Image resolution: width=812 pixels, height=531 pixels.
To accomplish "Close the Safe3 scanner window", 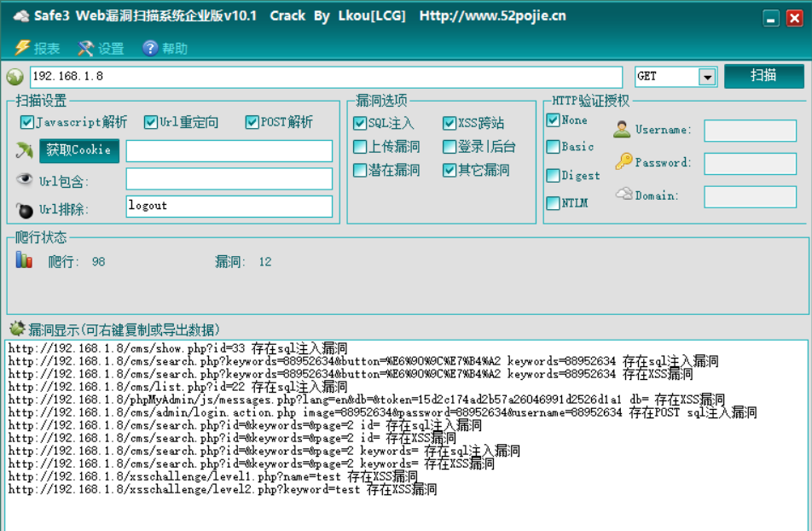I will pos(794,19).
